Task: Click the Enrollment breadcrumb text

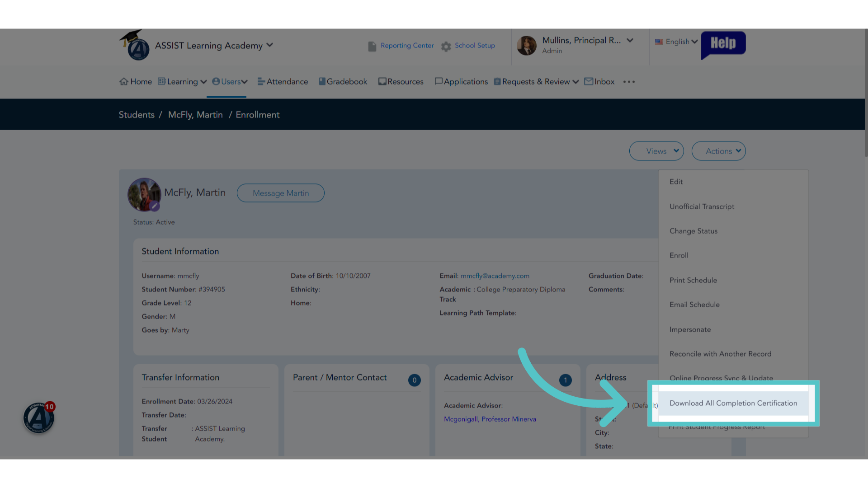Action: 258,115
